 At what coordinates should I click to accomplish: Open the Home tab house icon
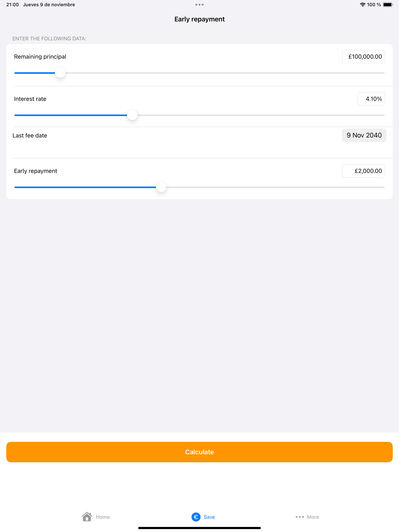[87, 517]
